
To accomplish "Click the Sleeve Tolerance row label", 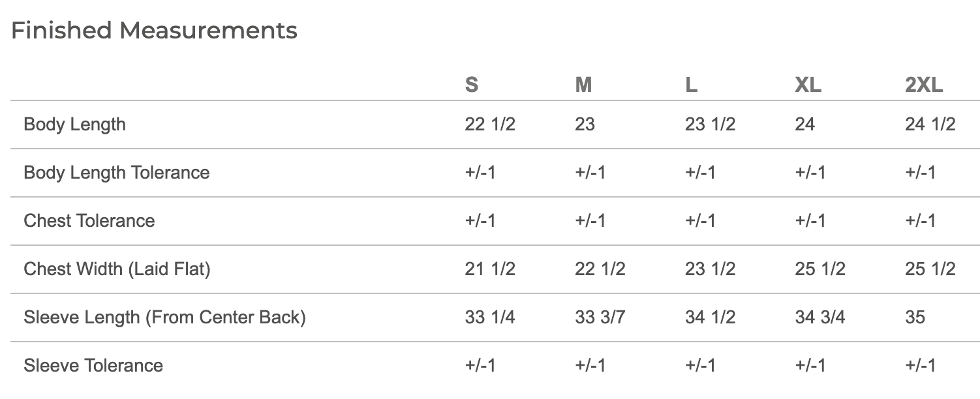I will (93, 365).
